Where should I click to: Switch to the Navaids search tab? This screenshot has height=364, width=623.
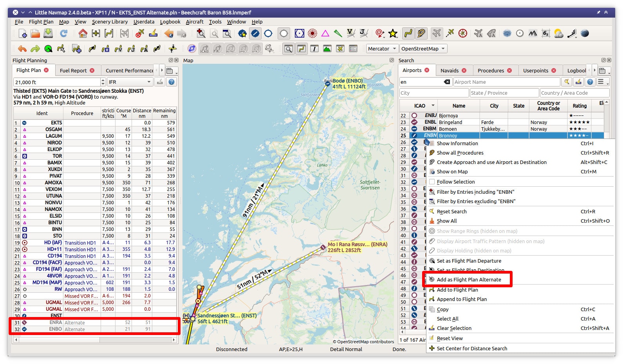449,71
